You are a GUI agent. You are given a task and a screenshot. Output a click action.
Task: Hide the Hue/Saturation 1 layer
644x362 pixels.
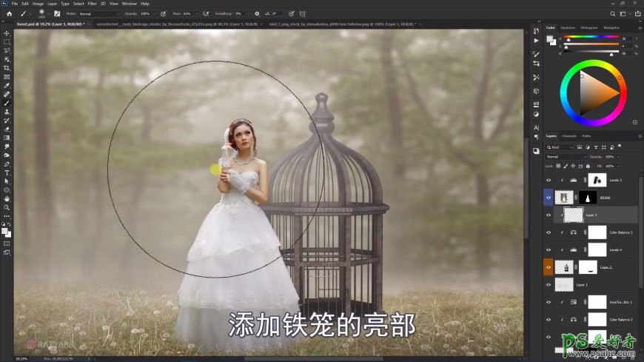(x=549, y=302)
